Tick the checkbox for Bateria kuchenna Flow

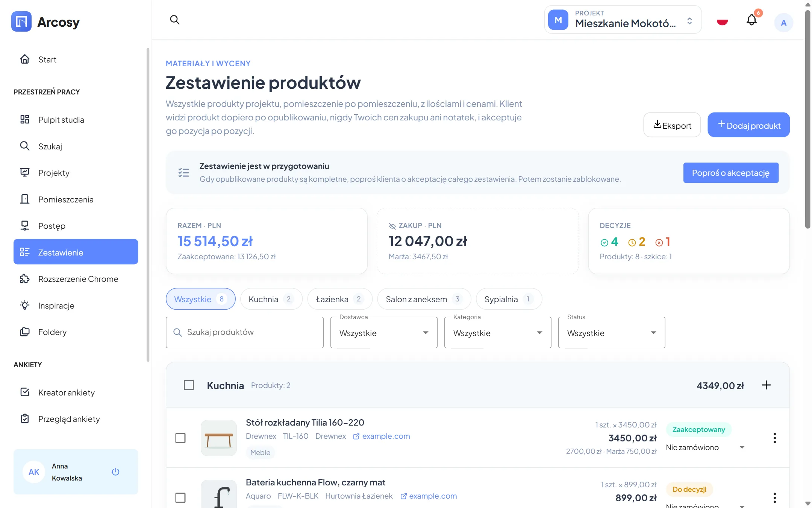coord(180,498)
